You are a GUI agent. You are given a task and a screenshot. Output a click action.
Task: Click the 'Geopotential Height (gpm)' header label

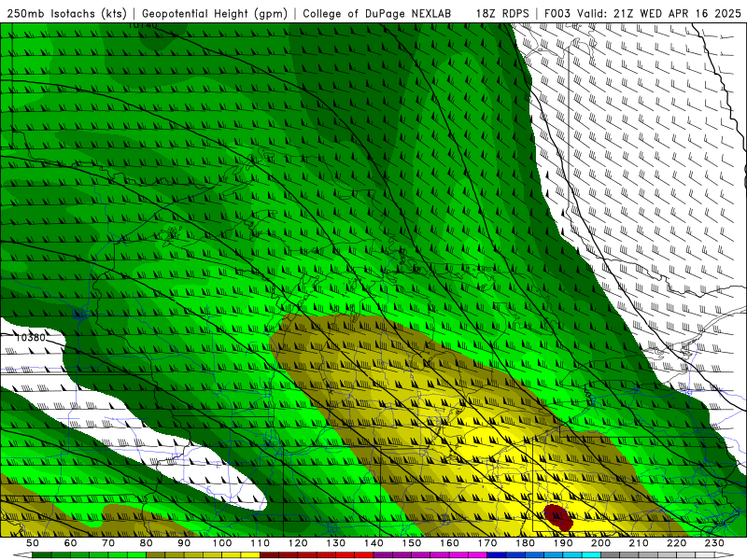[x=215, y=13]
